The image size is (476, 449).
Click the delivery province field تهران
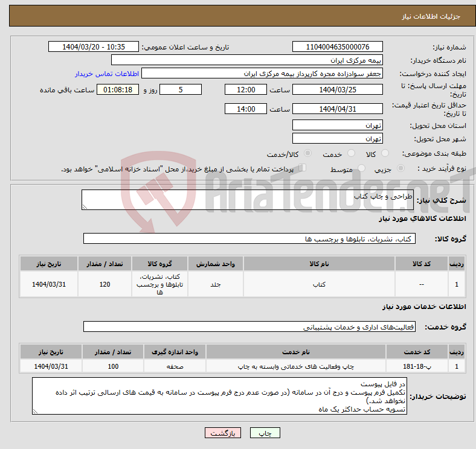[337, 125]
